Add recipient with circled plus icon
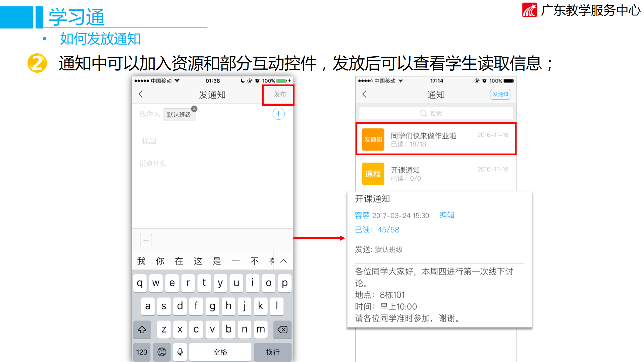The width and height of the screenshot is (644, 362). tap(278, 114)
